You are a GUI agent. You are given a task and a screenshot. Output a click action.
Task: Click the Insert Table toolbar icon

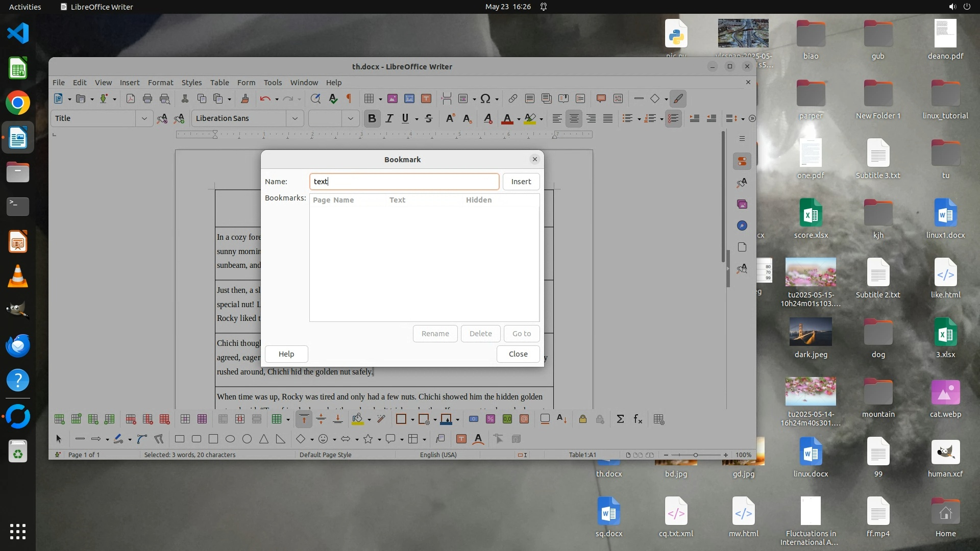coord(369,99)
